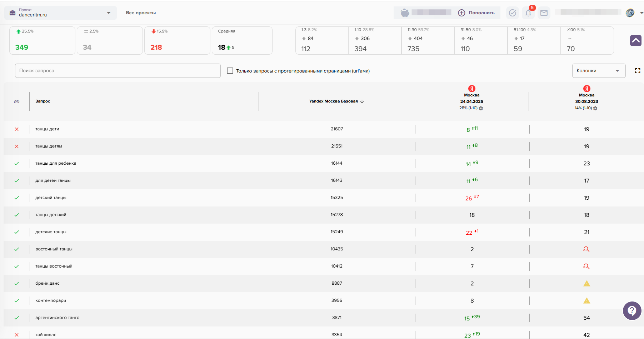Click the piggy bank balance icon

405,13
